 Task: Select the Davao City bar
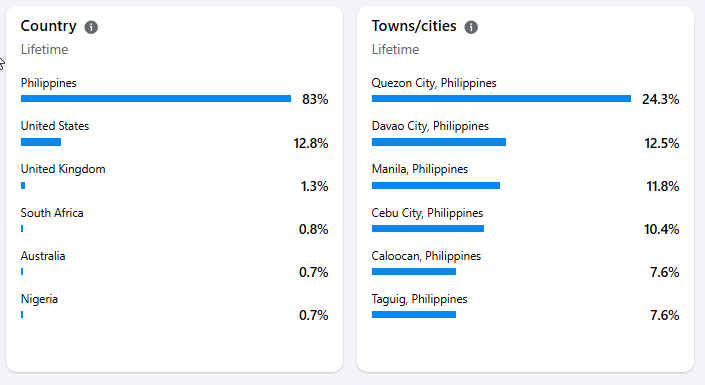[439, 142]
